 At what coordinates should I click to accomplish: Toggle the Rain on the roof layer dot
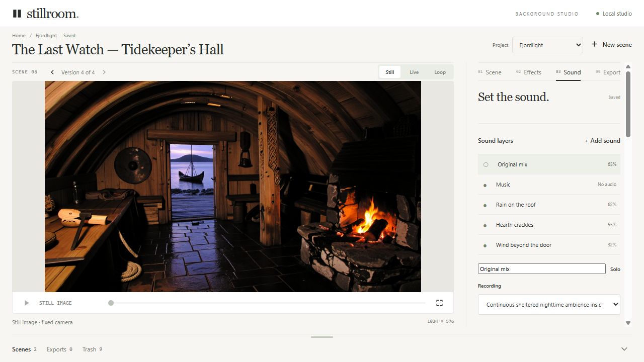pos(485,205)
